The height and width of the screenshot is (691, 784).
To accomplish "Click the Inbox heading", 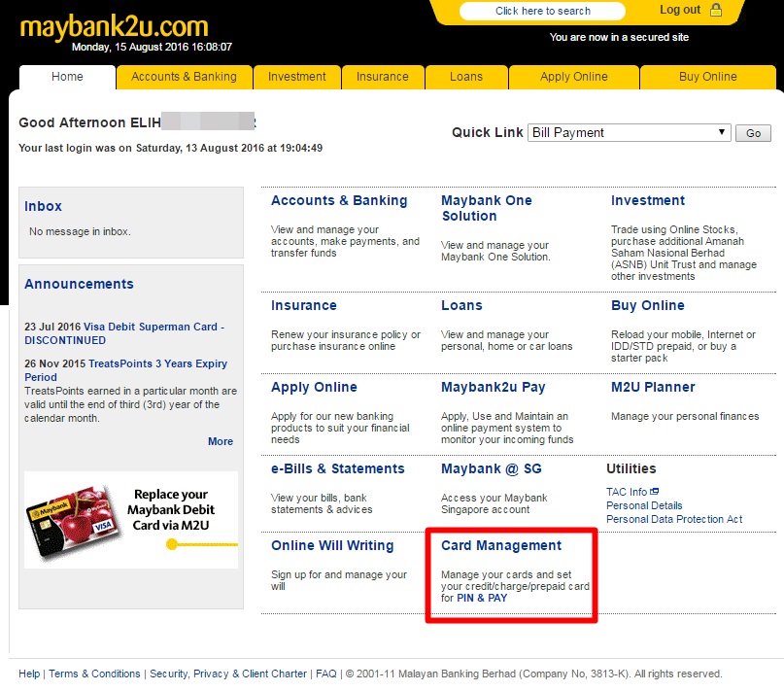I will [x=43, y=206].
